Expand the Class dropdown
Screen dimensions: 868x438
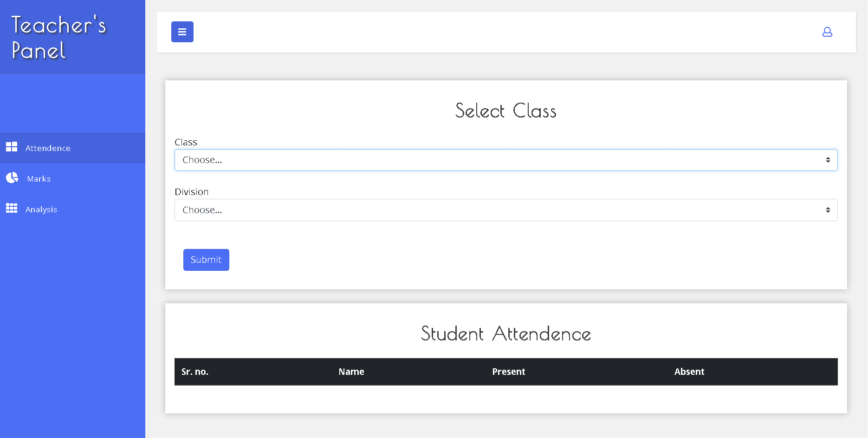[x=506, y=160]
